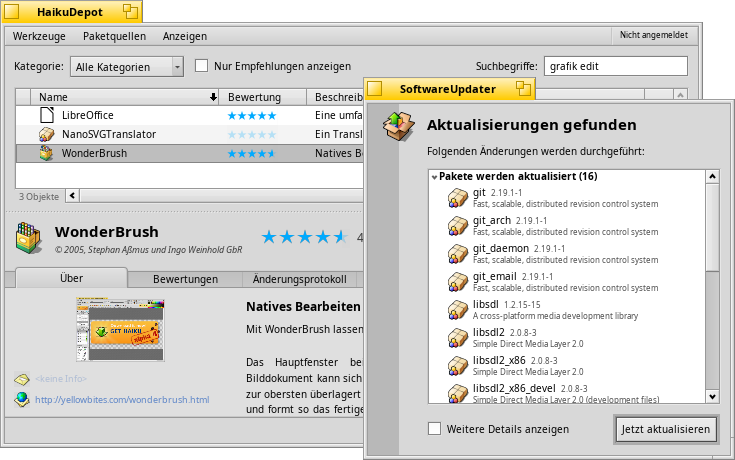Click the WonderBrush screenshot thumbnail

click(x=120, y=328)
